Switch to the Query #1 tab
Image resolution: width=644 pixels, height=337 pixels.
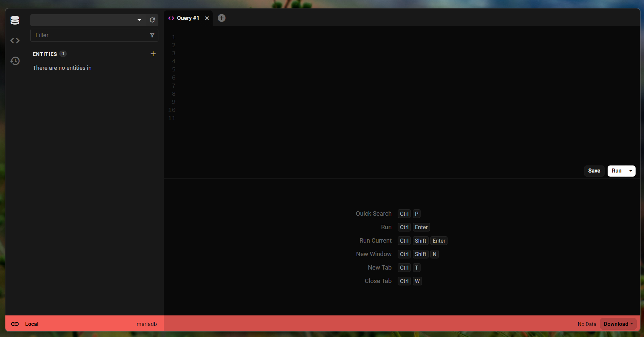[188, 18]
